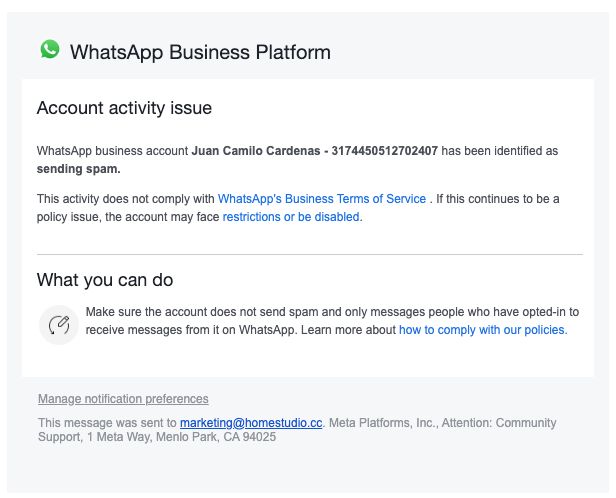Click the account name Juan Camilo Cardenas

tap(256, 151)
